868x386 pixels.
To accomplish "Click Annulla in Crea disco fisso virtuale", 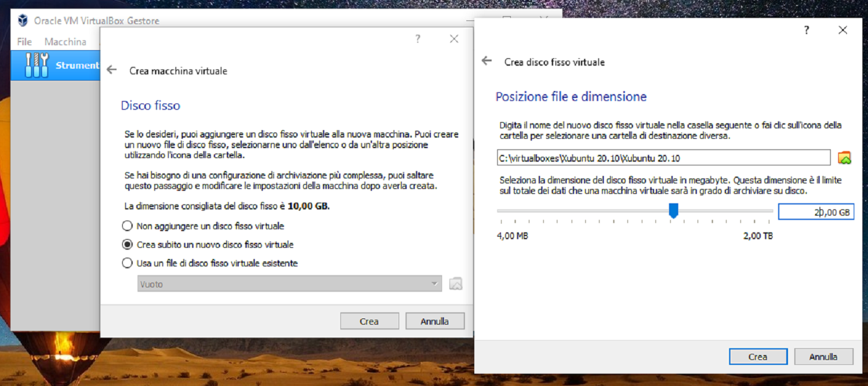I will (823, 356).
